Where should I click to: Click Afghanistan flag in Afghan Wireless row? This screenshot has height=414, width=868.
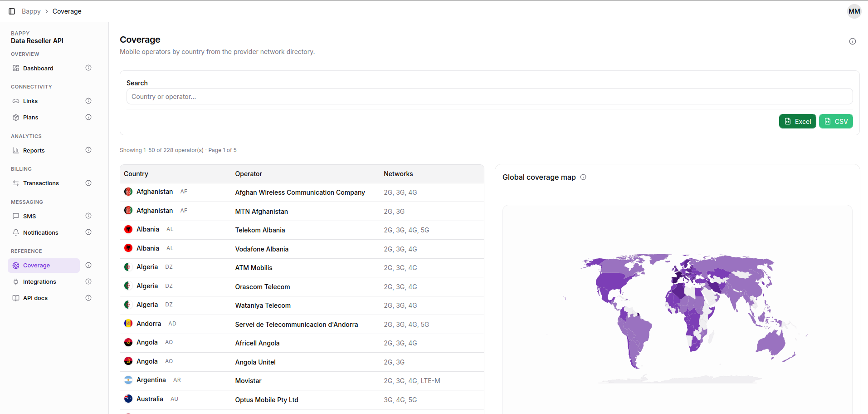128,192
